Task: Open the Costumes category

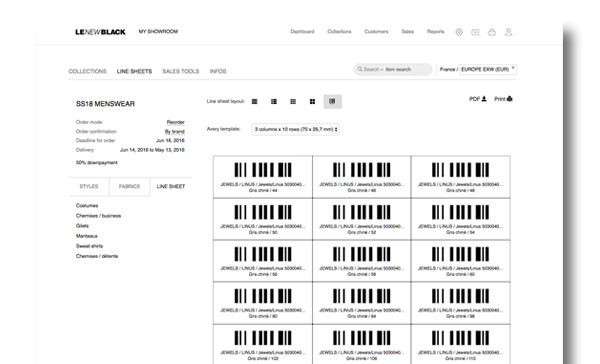Action: coord(87,206)
